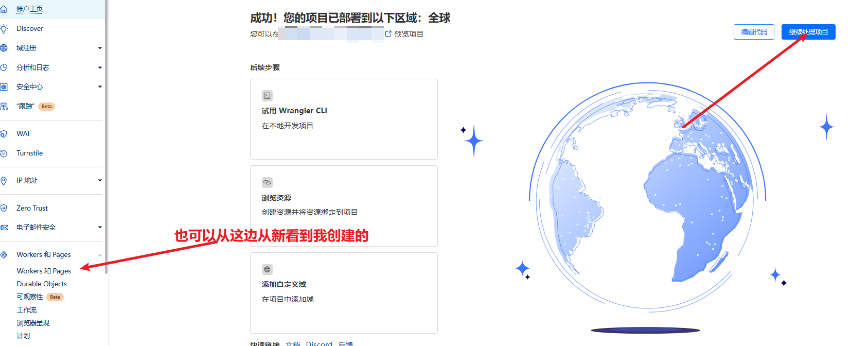
Task: Click the envelope icon for 电子邮件安全
Action: (4, 228)
